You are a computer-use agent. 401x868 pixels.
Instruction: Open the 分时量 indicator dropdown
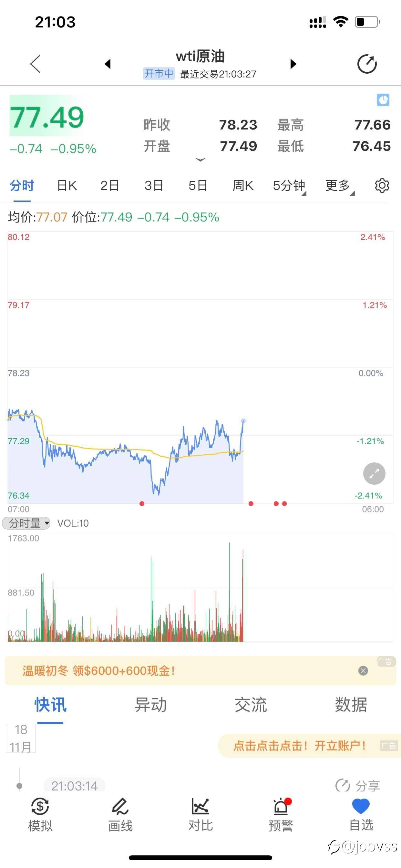26,523
